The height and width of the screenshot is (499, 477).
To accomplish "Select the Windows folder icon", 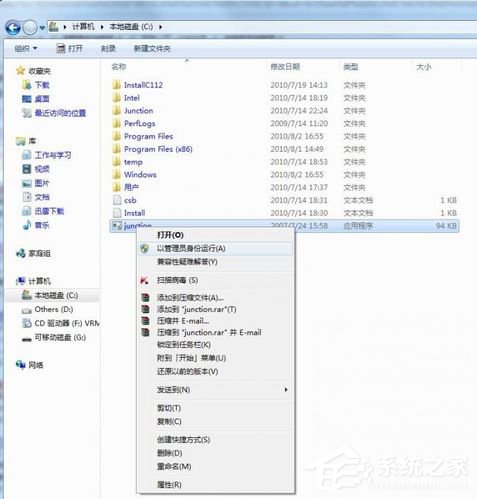I will click(117, 174).
